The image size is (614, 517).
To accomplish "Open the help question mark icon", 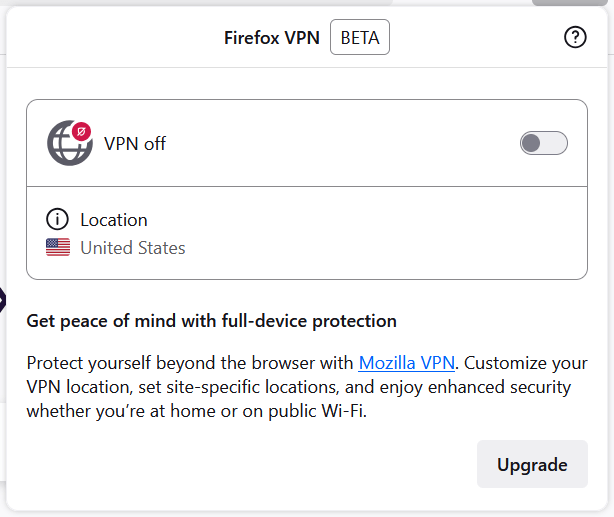I will coord(575,37).
